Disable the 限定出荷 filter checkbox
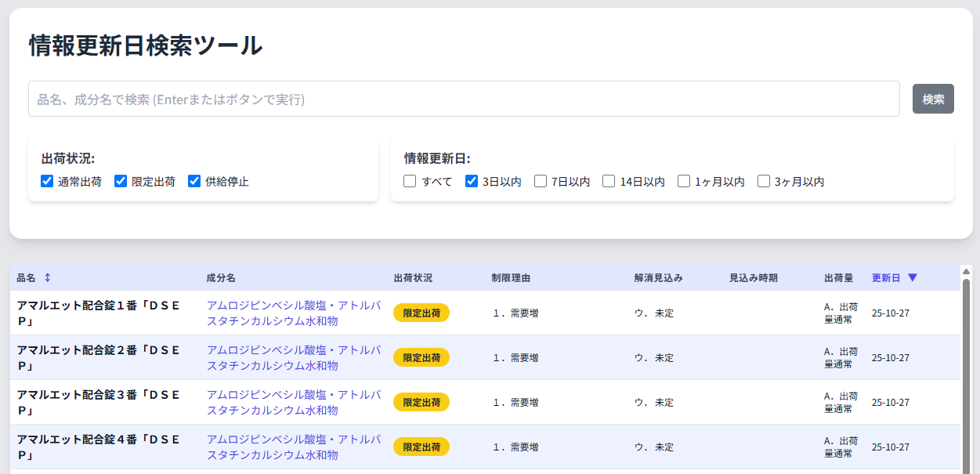The height and width of the screenshot is (474, 980). [121, 181]
